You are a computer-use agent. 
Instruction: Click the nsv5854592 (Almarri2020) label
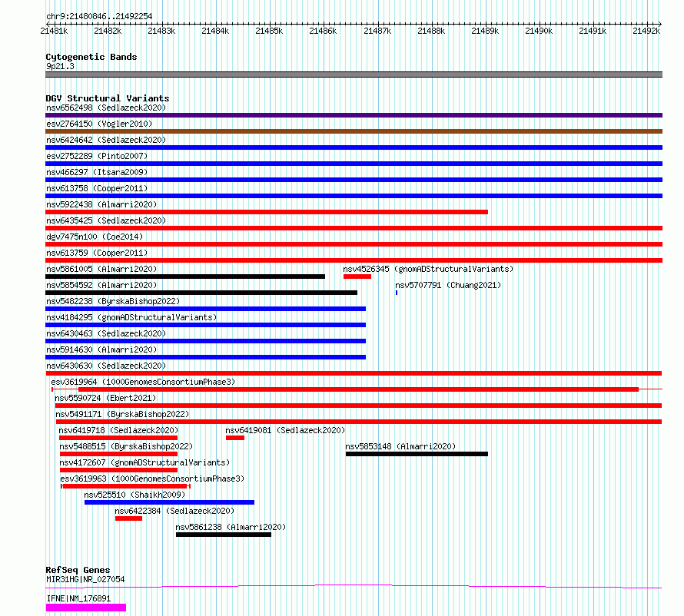pyautogui.click(x=101, y=285)
